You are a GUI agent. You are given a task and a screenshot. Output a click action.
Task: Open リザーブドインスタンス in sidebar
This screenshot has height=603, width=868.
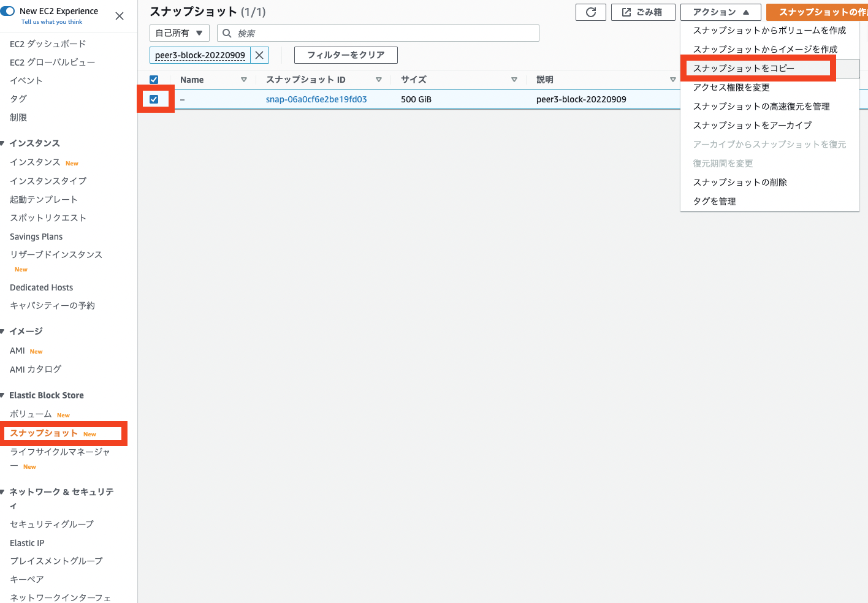point(56,255)
